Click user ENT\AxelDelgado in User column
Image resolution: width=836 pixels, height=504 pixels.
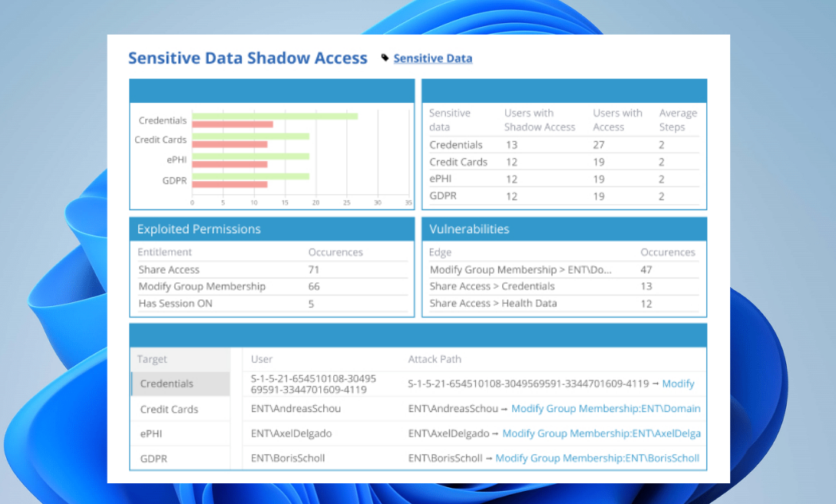[x=291, y=433]
